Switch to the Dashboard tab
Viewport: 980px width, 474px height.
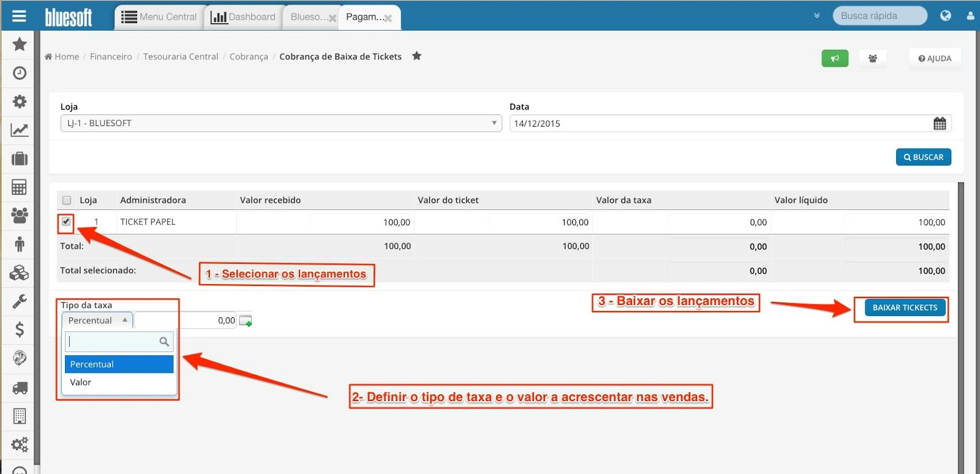click(243, 17)
